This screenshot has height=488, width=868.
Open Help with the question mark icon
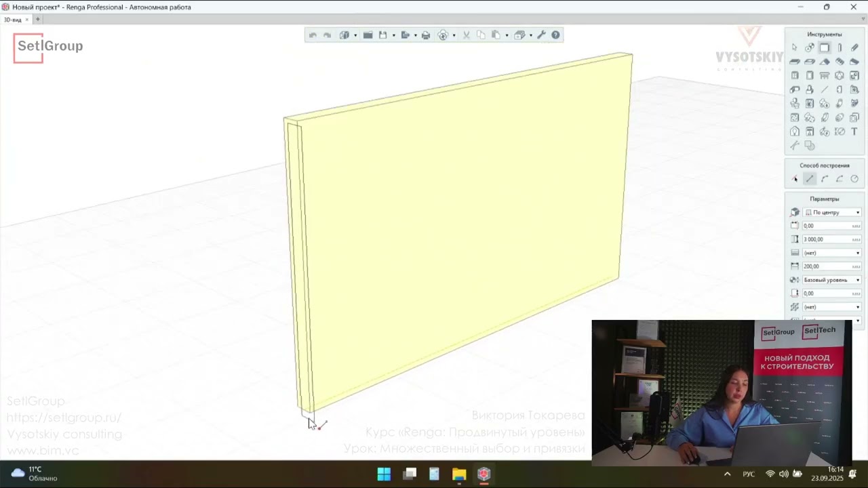click(555, 35)
